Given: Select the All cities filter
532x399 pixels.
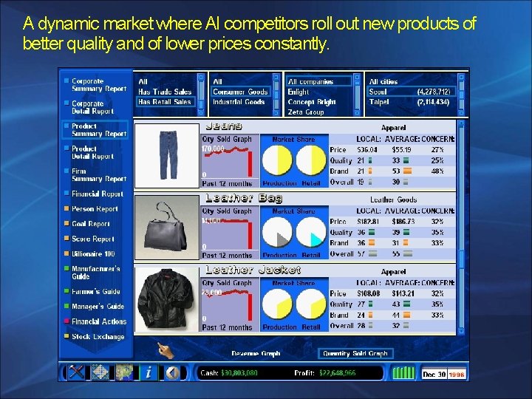Looking at the screenshot, I should (x=383, y=82).
